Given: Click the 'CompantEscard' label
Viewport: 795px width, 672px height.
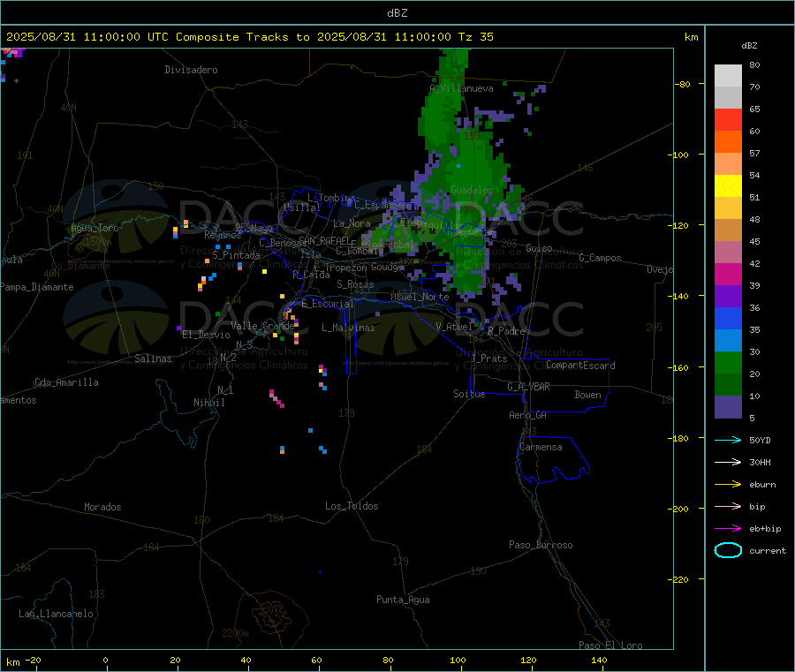Looking at the screenshot, I should (x=580, y=366).
